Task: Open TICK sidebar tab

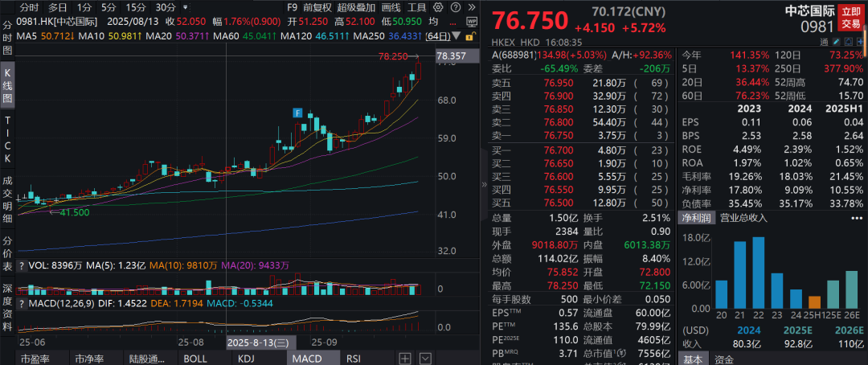Action: coord(8,140)
